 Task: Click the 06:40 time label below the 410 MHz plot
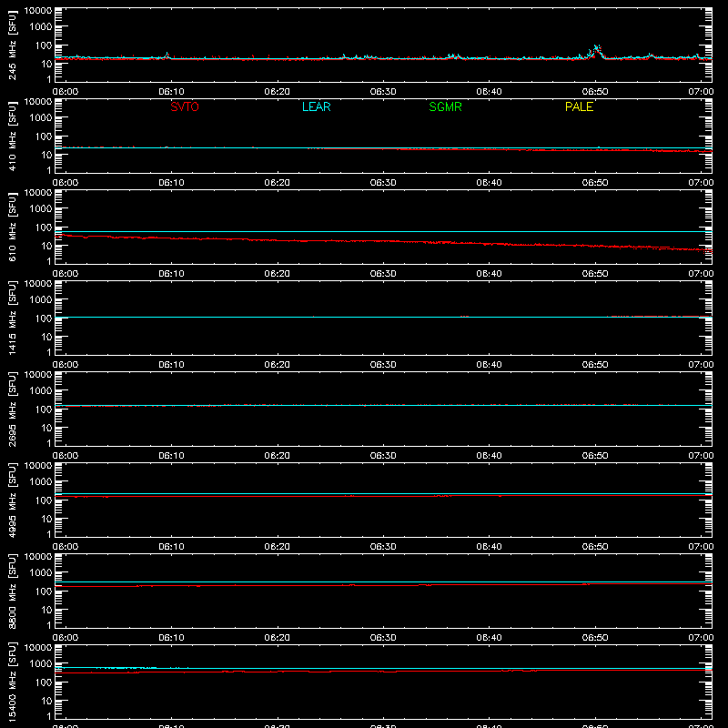[489, 183]
